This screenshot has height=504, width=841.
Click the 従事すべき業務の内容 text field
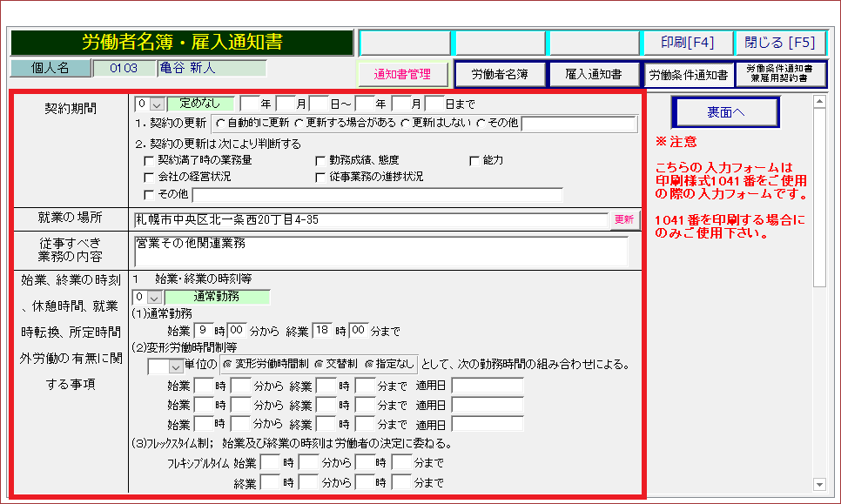(x=380, y=251)
